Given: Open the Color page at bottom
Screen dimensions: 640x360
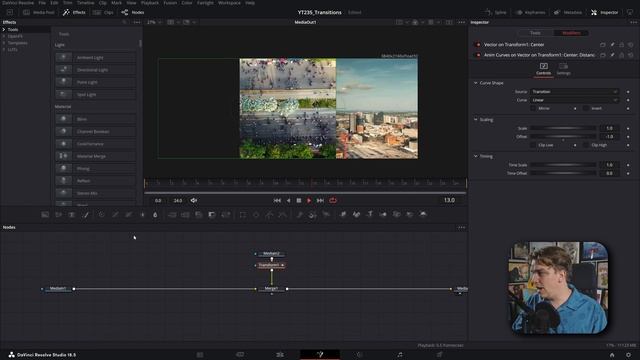Looking at the screenshot, I should (360, 355).
